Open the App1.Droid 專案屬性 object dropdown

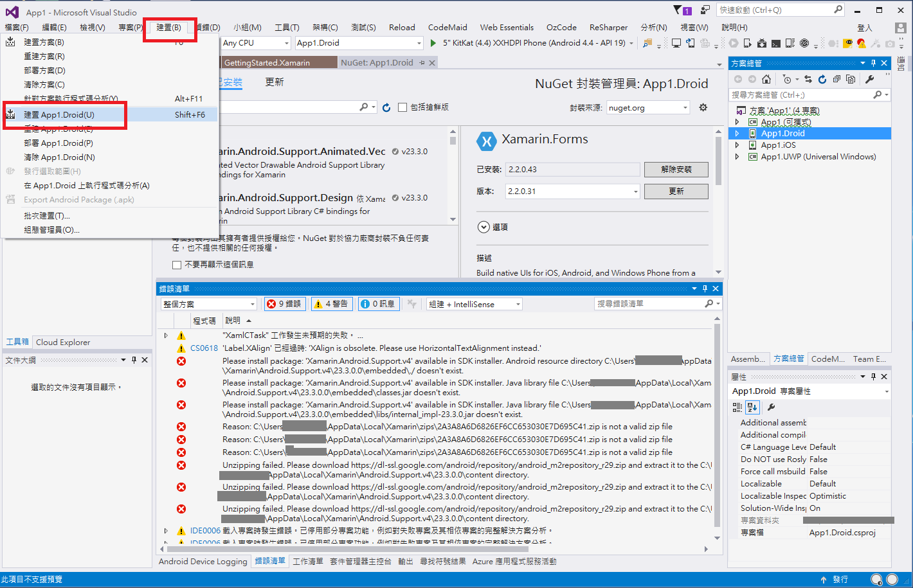pyautogui.click(x=810, y=391)
